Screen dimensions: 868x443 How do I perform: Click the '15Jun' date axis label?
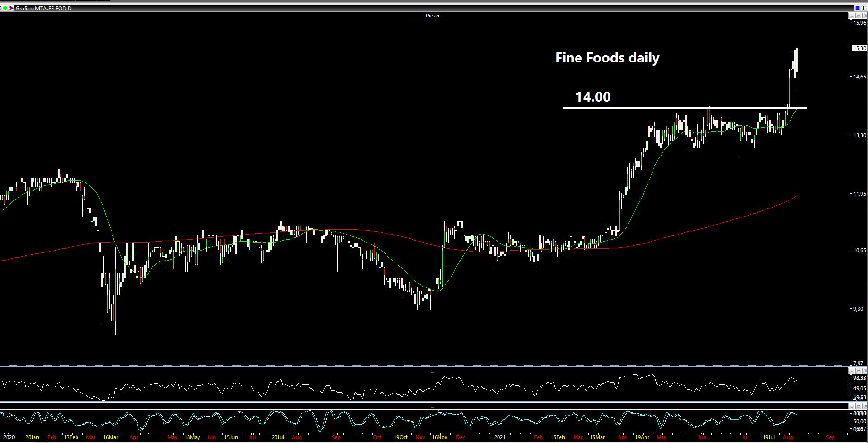[x=231, y=437]
